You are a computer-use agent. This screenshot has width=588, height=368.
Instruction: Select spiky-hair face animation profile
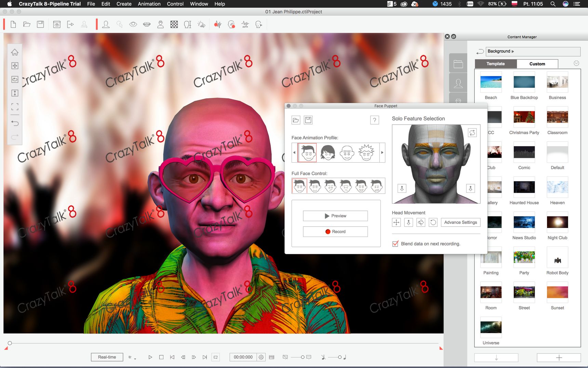pos(366,152)
